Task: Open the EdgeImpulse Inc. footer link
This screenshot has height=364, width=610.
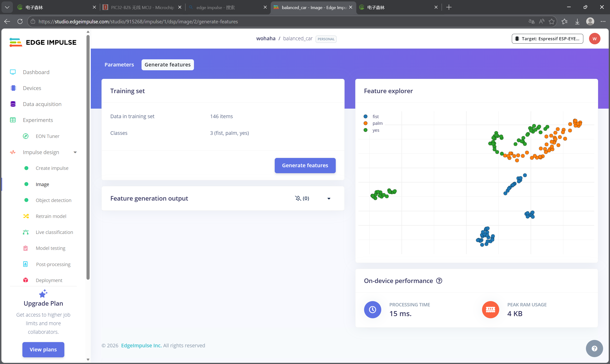Action: click(141, 345)
